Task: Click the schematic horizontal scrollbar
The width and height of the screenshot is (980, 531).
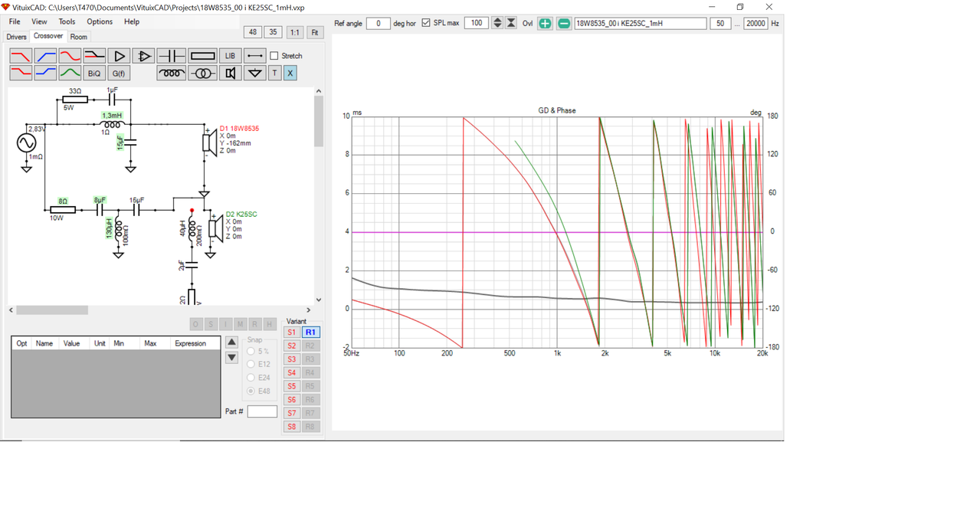Action: (x=159, y=310)
